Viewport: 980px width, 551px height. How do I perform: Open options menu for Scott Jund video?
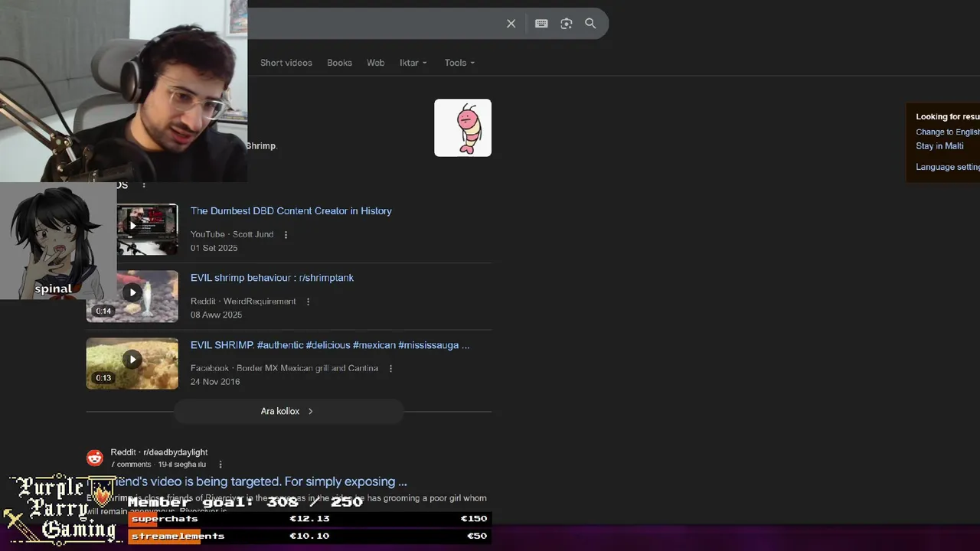click(286, 235)
